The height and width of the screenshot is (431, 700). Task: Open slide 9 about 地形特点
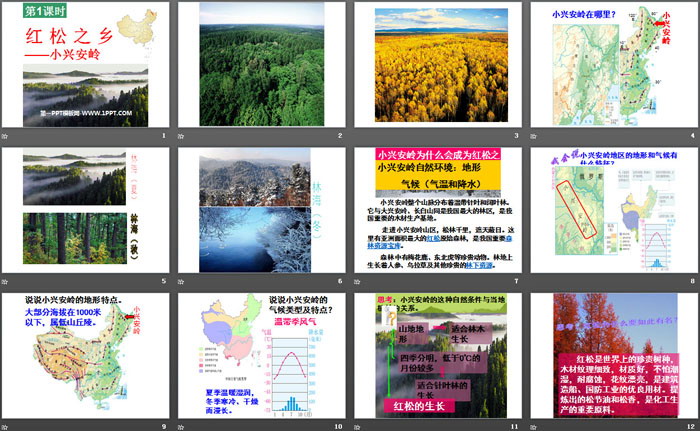(85, 356)
